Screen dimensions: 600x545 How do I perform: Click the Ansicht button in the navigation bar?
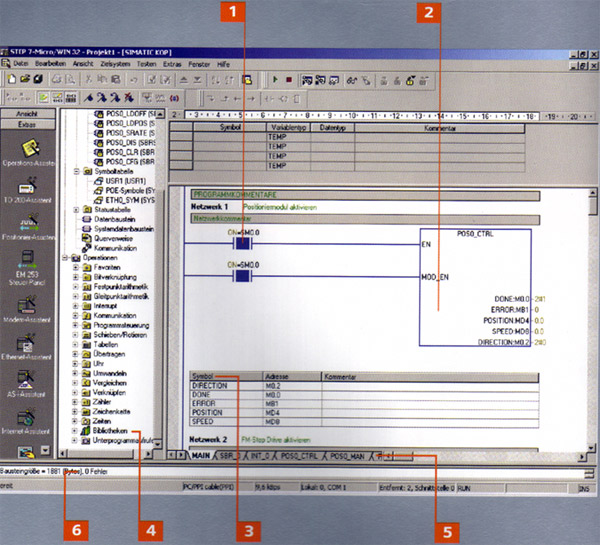point(28,114)
